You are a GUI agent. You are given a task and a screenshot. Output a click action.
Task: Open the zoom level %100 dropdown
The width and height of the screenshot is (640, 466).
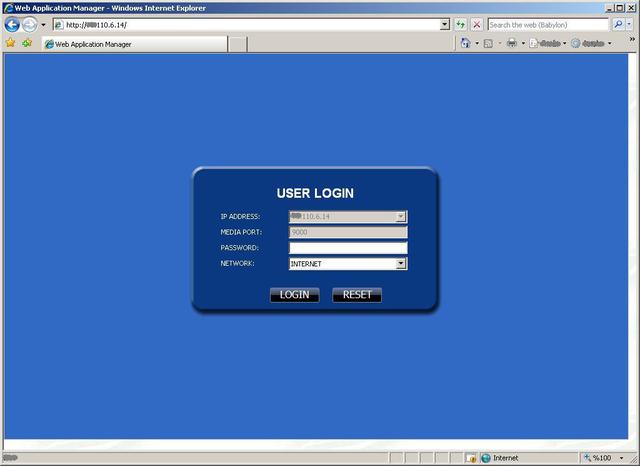(620, 458)
